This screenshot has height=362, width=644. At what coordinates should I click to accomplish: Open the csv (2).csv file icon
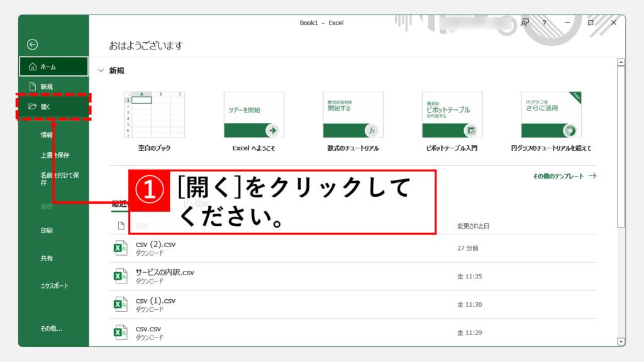click(119, 248)
